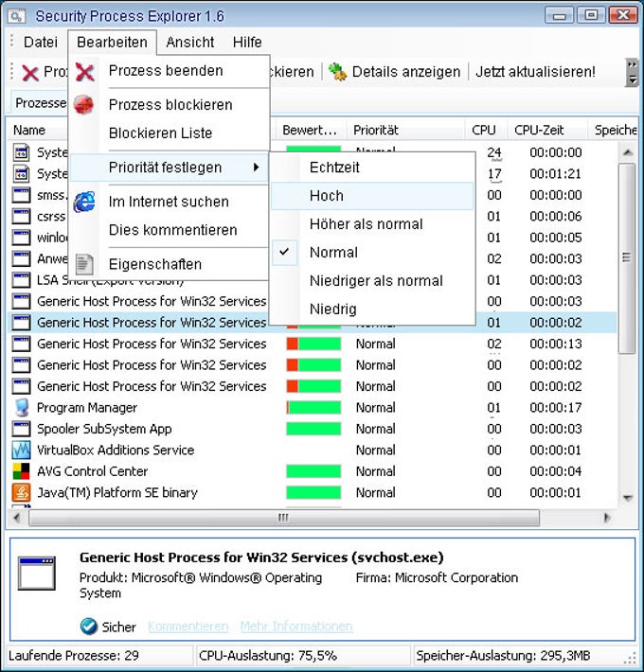Click the blue checkmark Sicher icon
Image resolution: width=644 pixels, height=672 pixels.
click(x=89, y=627)
